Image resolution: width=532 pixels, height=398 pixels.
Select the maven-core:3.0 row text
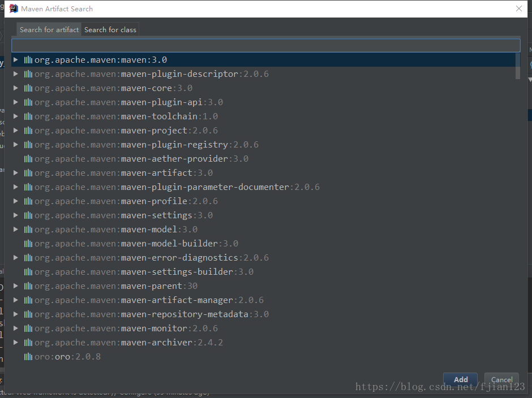(114, 88)
